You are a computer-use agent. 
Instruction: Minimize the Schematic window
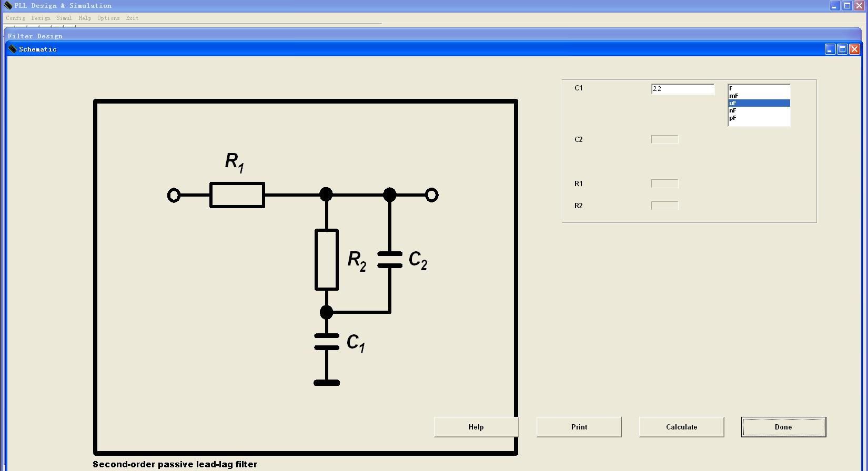tap(830, 49)
